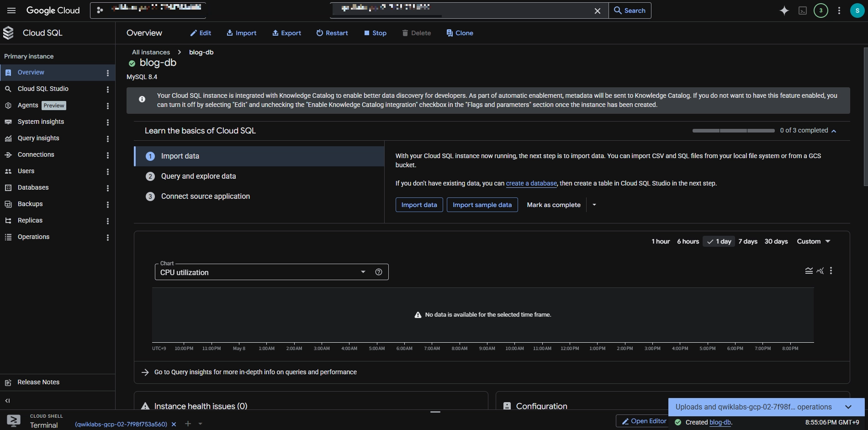Click Export in the instance toolbar
Screen dimensions: 868x430
pyautogui.click(x=286, y=33)
